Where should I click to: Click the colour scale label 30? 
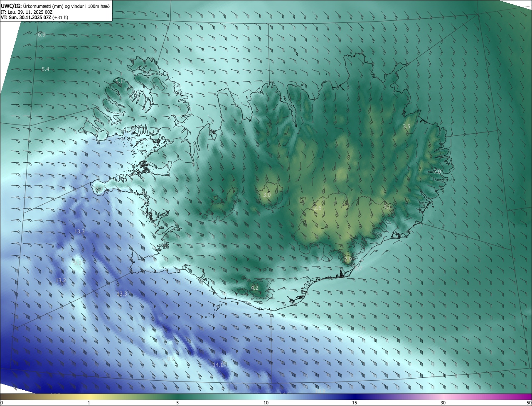click(443, 403)
